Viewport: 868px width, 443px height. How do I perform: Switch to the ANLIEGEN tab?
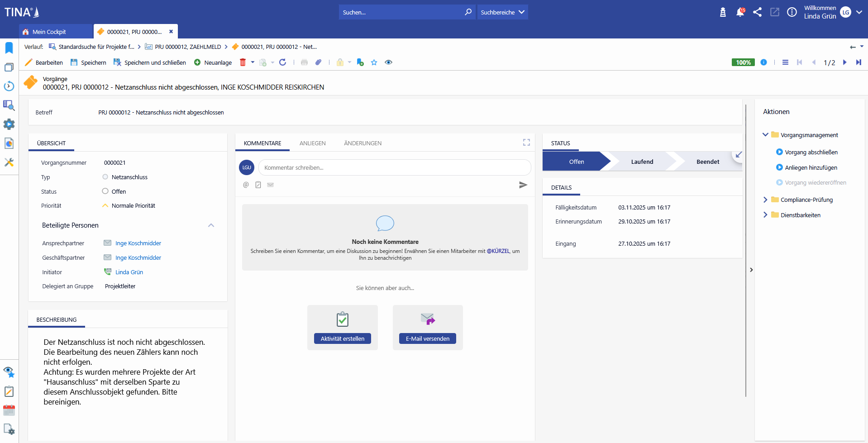[312, 143]
